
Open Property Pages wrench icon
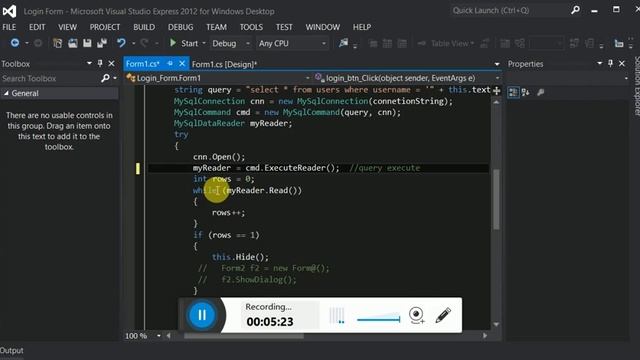coord(541,92)
